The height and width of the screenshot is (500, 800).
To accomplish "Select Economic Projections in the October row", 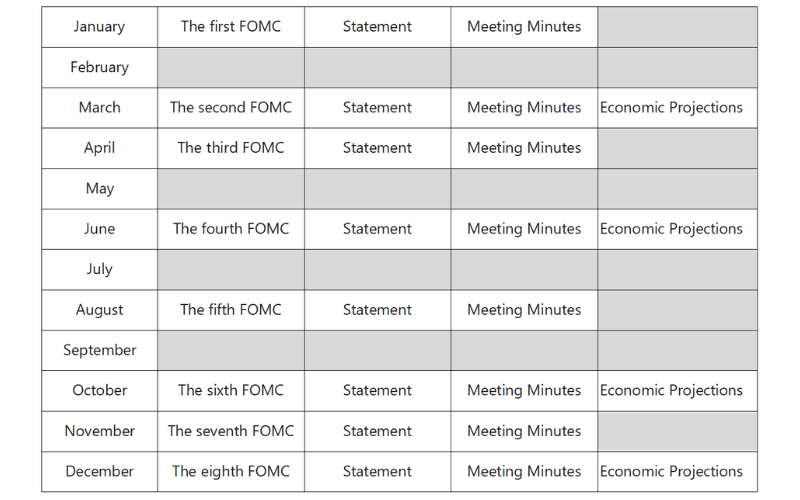I will pos(672,391).
